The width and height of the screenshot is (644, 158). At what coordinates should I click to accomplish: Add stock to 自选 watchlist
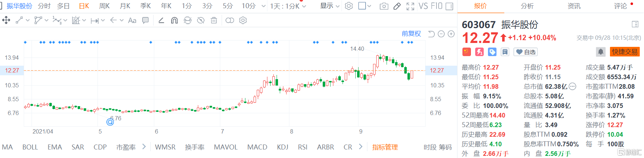click(526, 52)
